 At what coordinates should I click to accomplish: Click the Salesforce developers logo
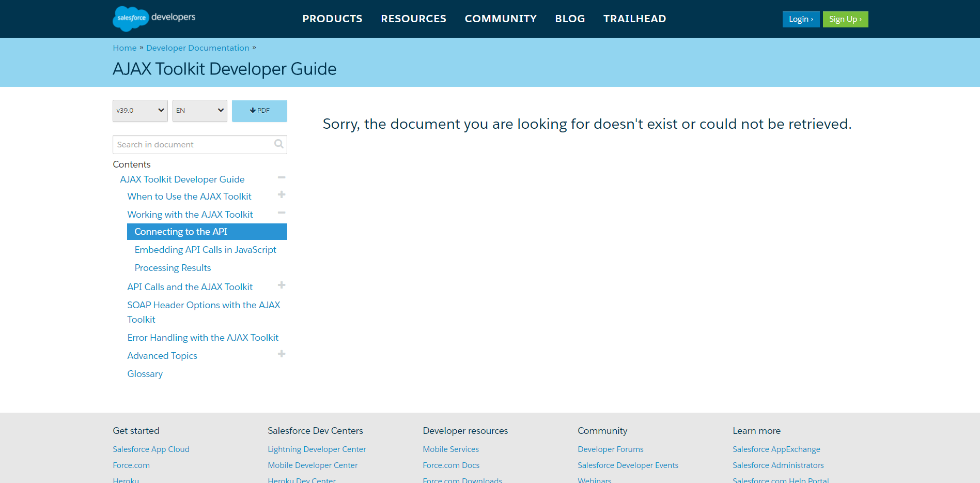click(x=154, y=19)
